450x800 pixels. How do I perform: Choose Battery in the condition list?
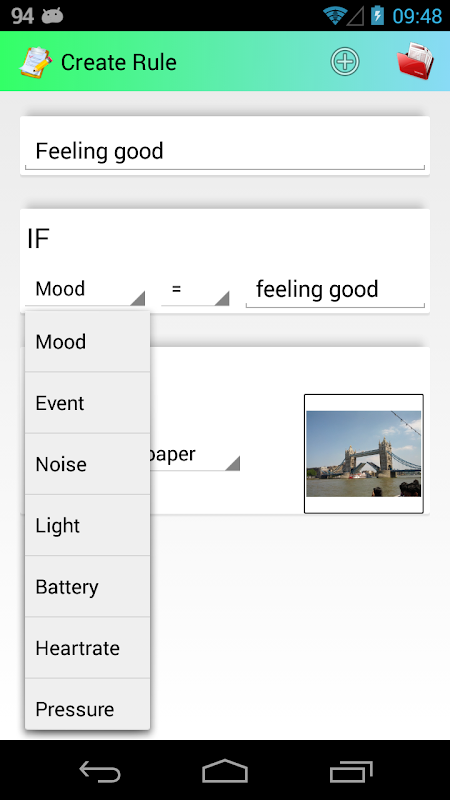point(87,587)
